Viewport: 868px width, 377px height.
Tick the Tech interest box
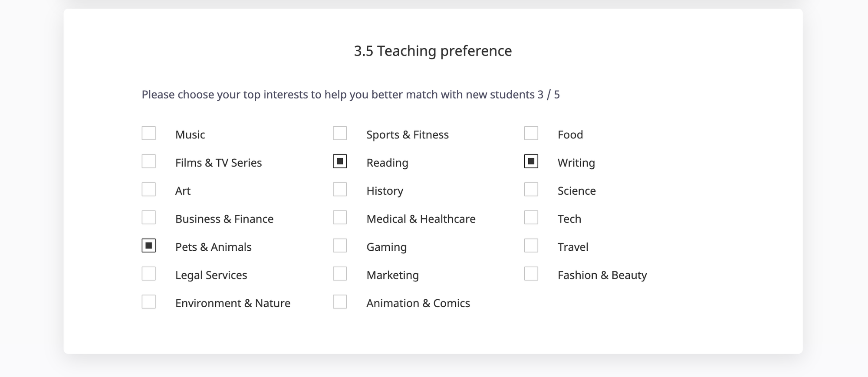coord(531,217)
